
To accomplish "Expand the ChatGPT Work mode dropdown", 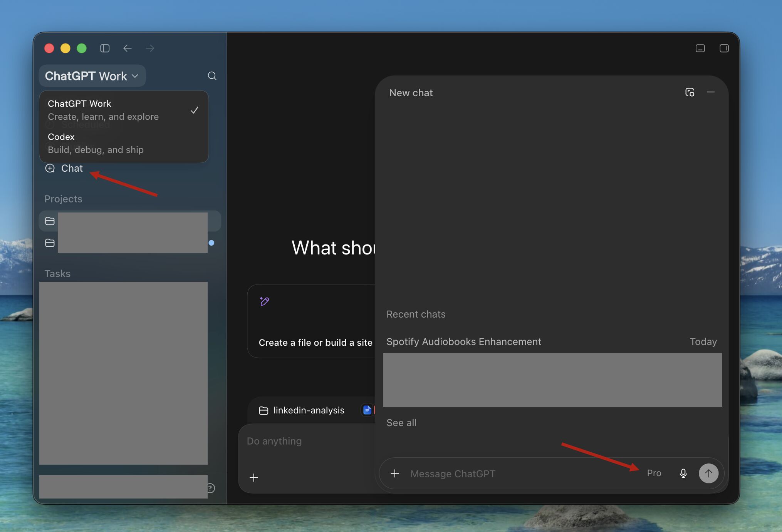I will 92,76.
